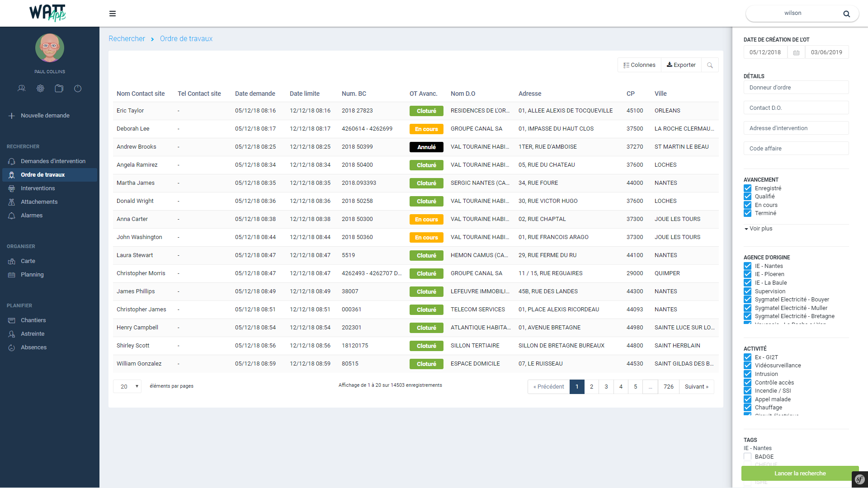Open the settings gear icon under profile
This screenshot has width=868, height=488.
[40, 89]
